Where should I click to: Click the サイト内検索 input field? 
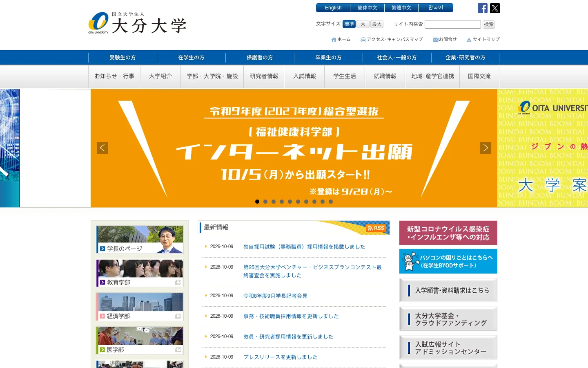[x=453, y=25]
